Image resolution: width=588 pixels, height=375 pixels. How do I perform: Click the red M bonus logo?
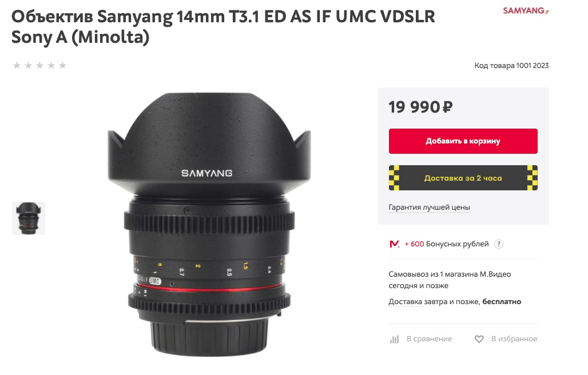click(x=395, y=244)
